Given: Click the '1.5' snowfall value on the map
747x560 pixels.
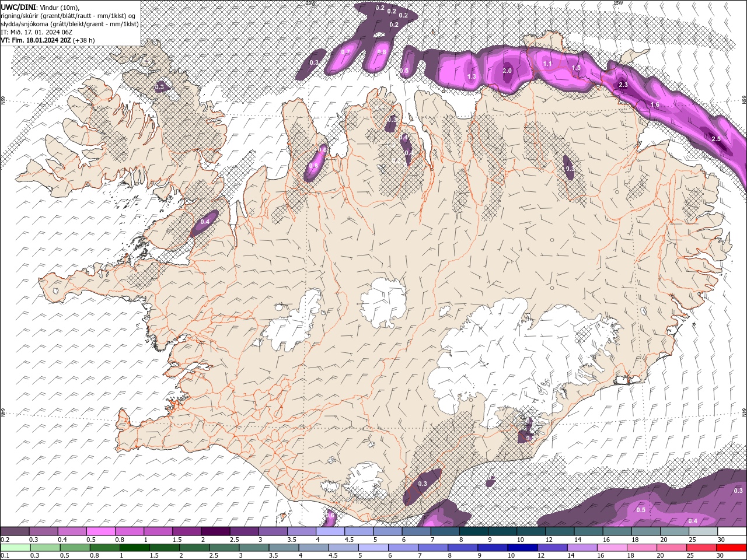Looking at the screenshot, I should (576, 68).
